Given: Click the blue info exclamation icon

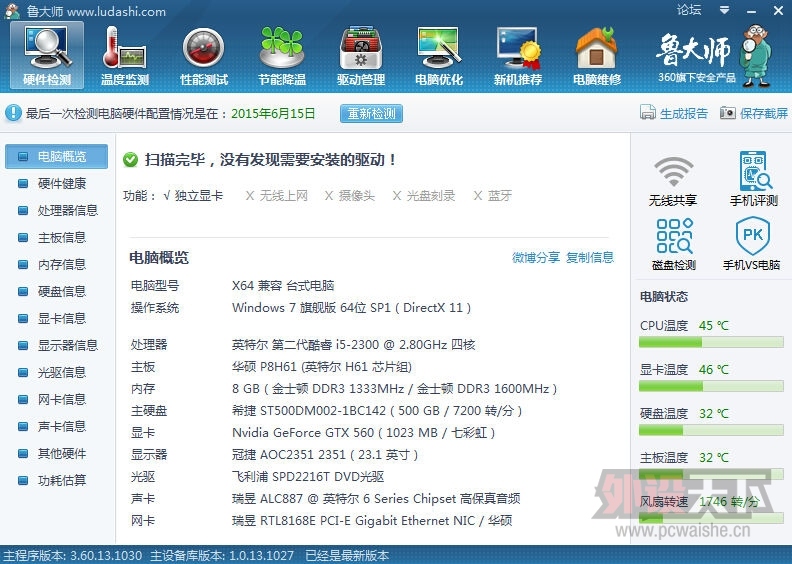Looking at the screenshot, I should (13, 113).
